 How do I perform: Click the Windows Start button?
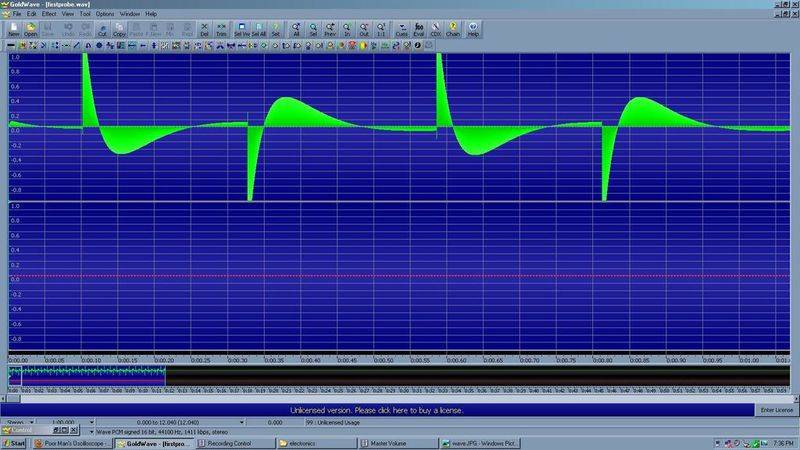(x=15, y=442)
